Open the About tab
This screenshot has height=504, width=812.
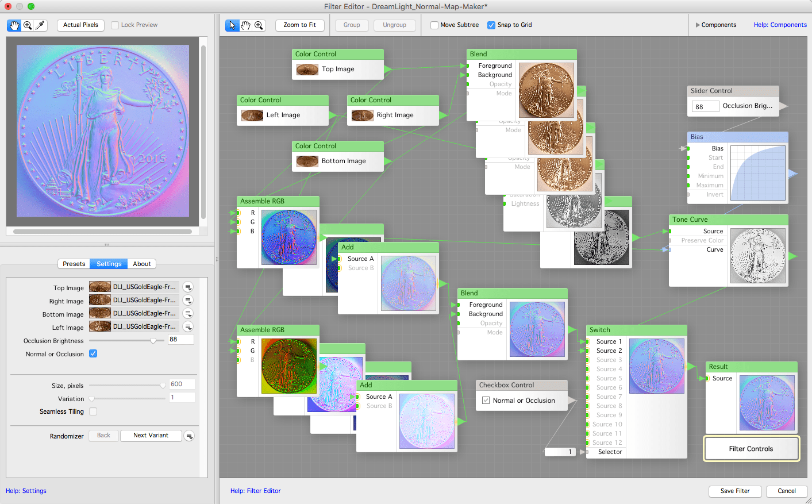coord(141,264)
